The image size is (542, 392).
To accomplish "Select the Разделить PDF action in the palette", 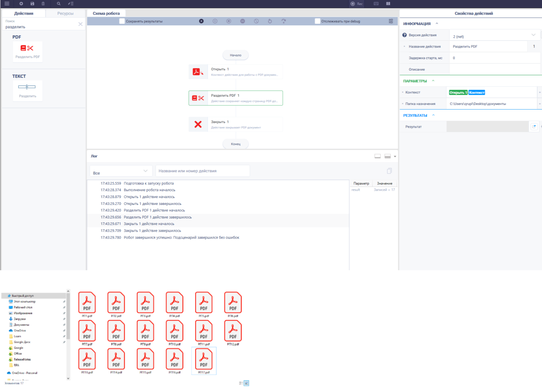I will (x=28, y=51).
